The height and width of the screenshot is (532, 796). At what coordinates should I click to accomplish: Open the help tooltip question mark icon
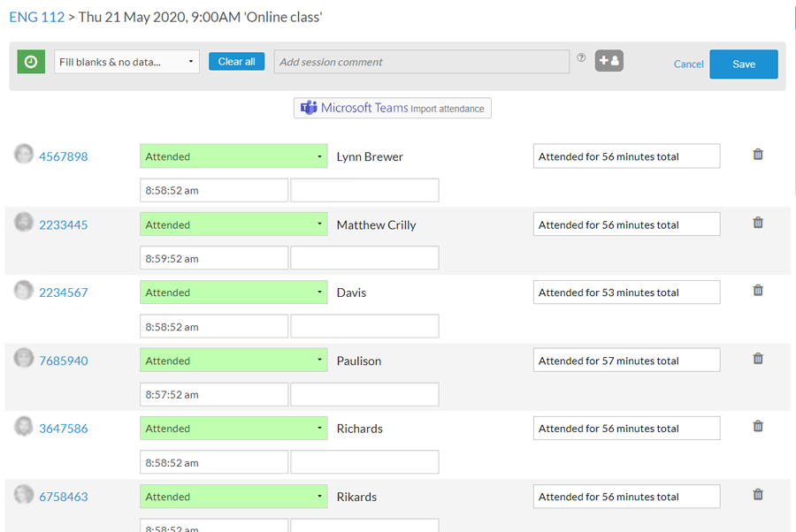click(581, 57)
